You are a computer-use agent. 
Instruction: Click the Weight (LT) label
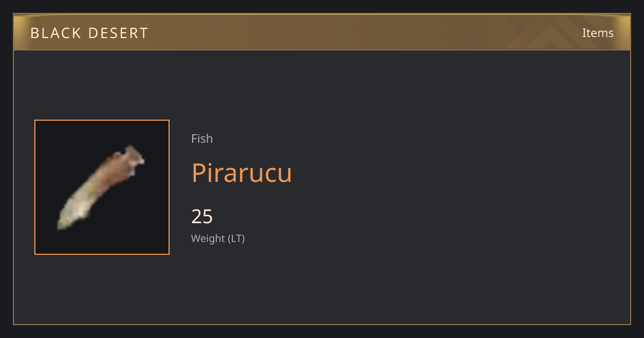point(218,238)
